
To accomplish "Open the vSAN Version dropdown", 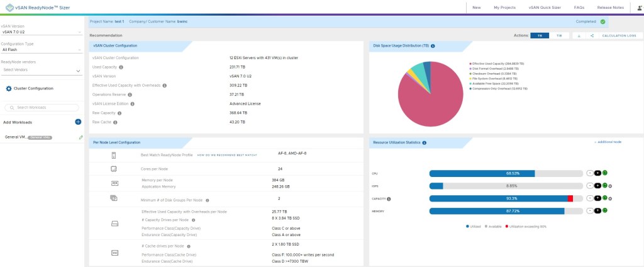I will [x=42, y=31].
